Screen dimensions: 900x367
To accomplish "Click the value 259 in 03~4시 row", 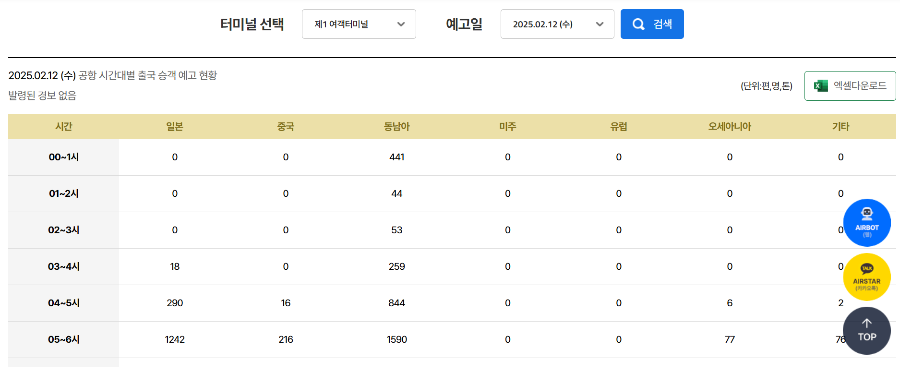I will [x=397, y=266].
